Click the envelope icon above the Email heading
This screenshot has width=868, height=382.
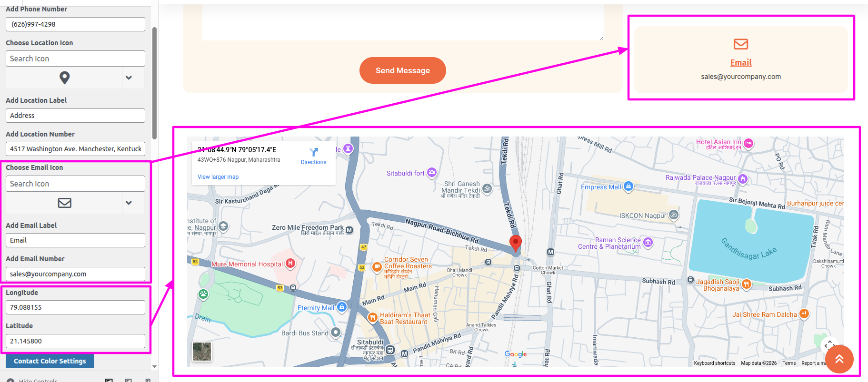[740, 44]
